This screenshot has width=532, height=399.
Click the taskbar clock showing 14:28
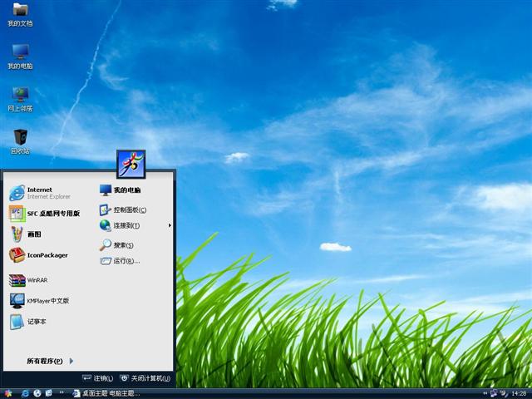pos(519,393)
